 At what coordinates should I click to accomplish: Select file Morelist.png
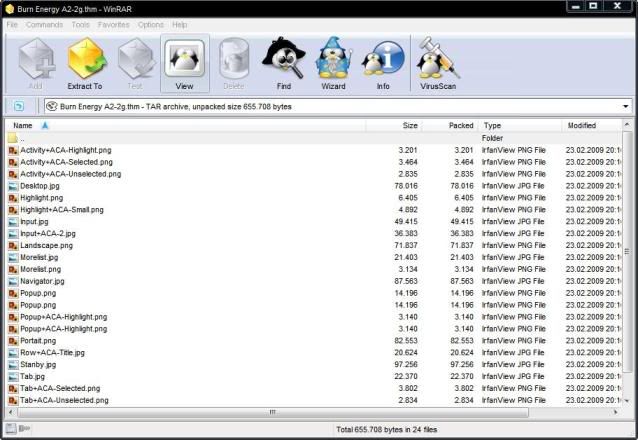(41, 269)
